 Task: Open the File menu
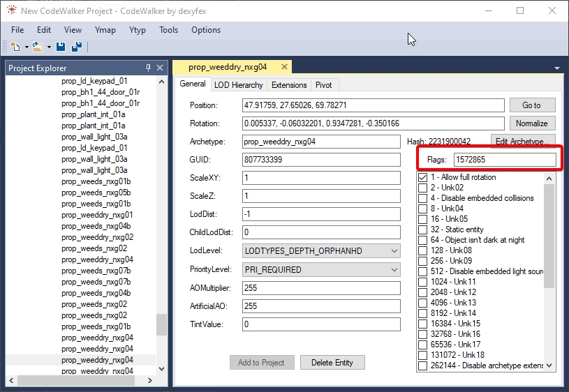tap(17, 30)
